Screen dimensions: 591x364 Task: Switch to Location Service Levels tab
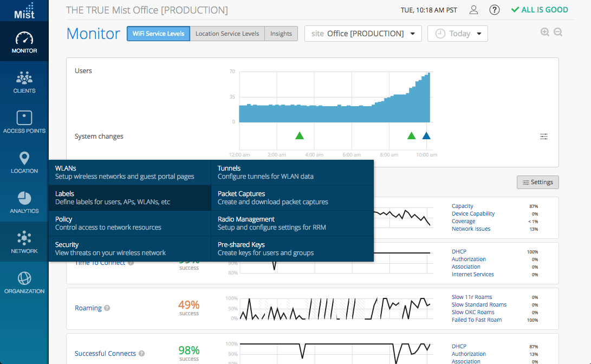228,34
